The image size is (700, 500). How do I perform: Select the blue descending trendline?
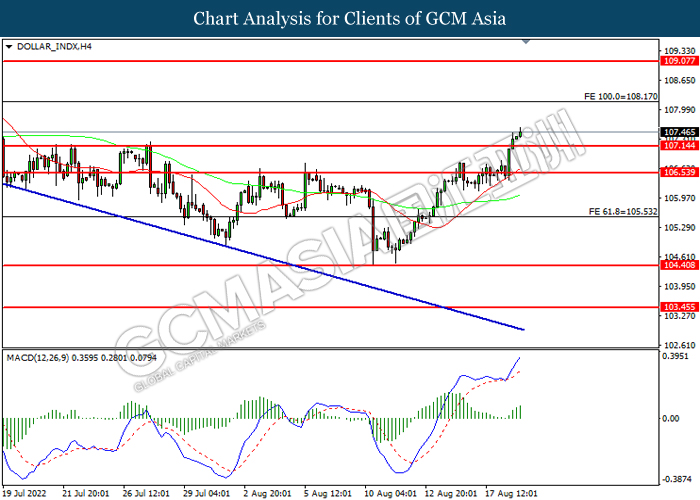click(x=263, y=257)
